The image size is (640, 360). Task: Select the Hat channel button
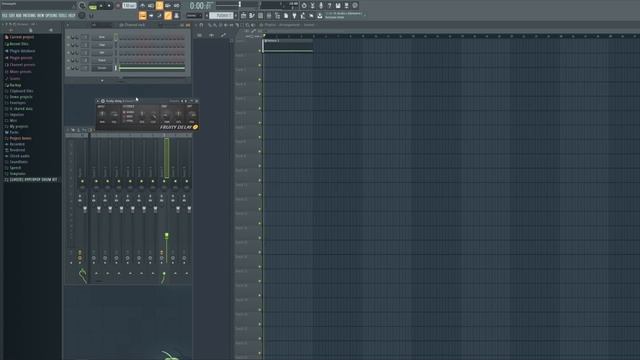pos(102,52)
